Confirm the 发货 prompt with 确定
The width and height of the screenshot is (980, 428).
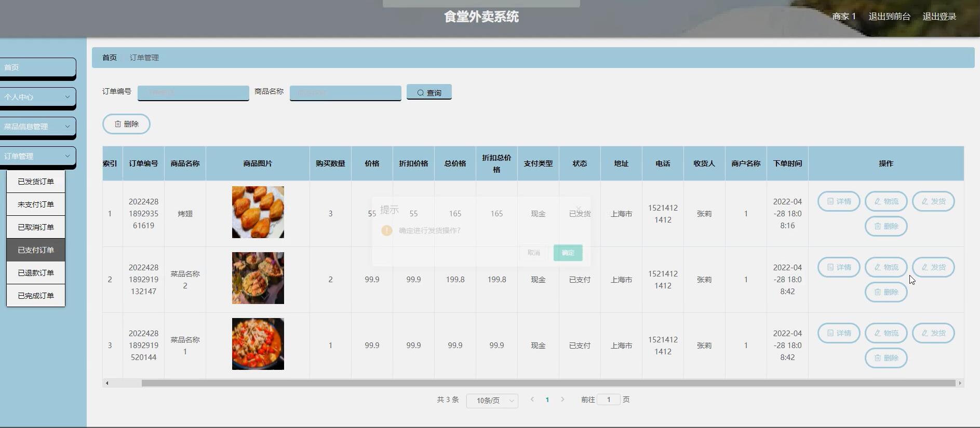click(x=568, y=253)
